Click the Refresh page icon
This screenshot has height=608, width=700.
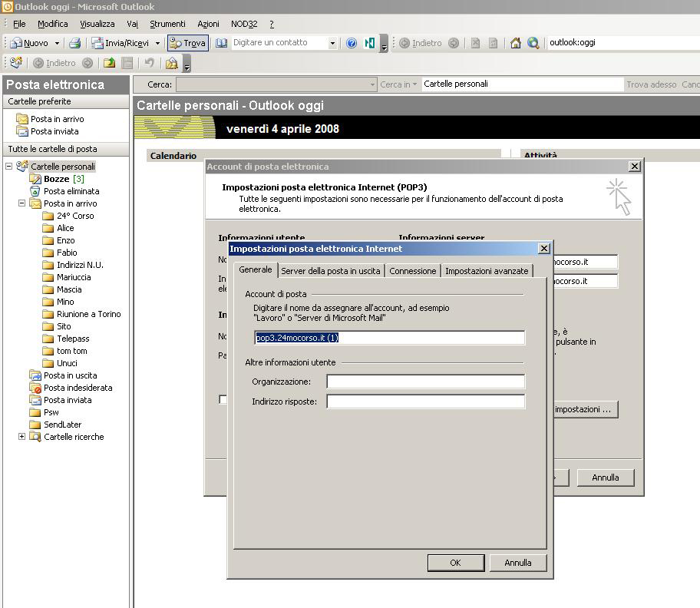(493, 43)
